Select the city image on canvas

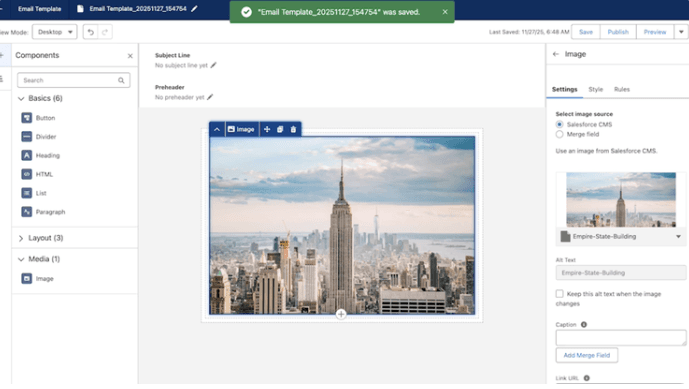pos(342,225)
